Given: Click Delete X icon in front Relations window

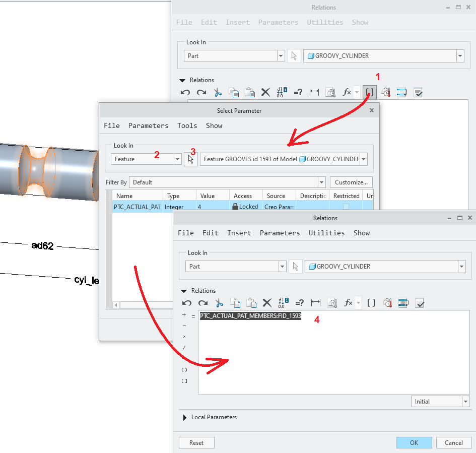Looking at the screenshot, I should point(267,303).
